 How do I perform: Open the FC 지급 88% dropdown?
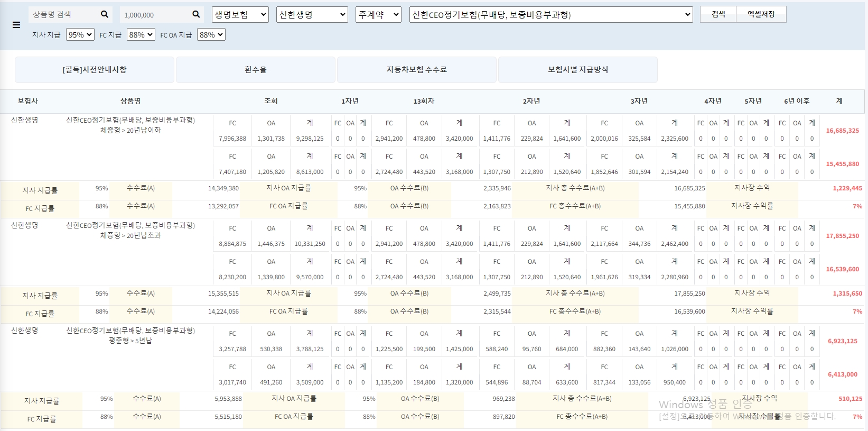click(141, 34)
